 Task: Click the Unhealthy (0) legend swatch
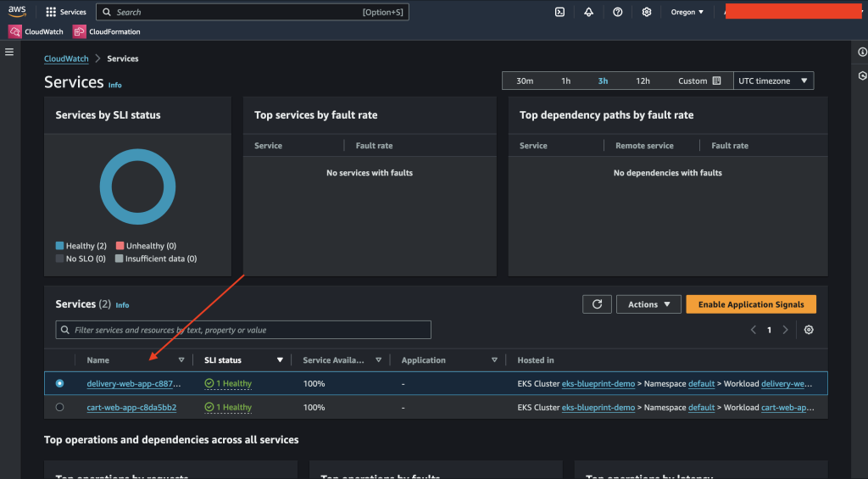[120, 245]
